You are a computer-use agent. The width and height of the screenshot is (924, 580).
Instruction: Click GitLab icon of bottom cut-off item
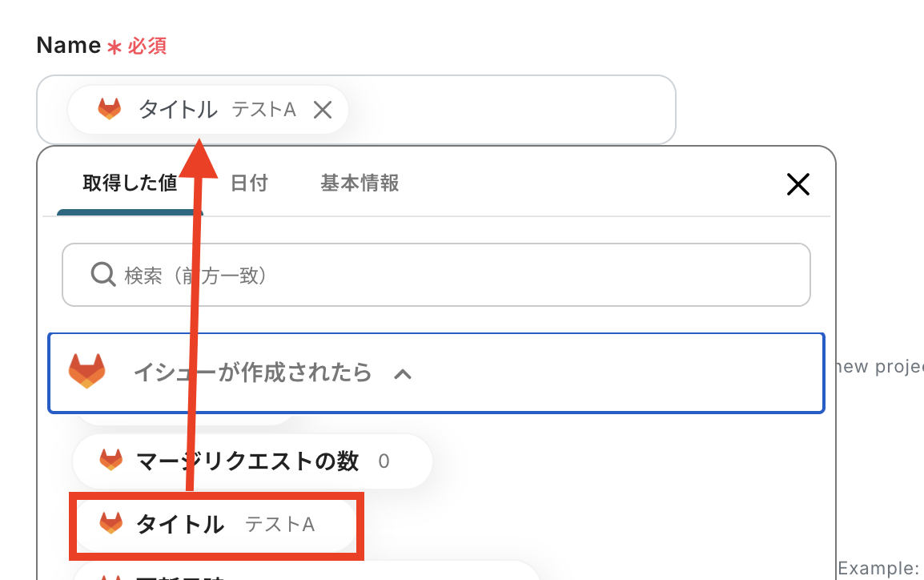[110, 576]
